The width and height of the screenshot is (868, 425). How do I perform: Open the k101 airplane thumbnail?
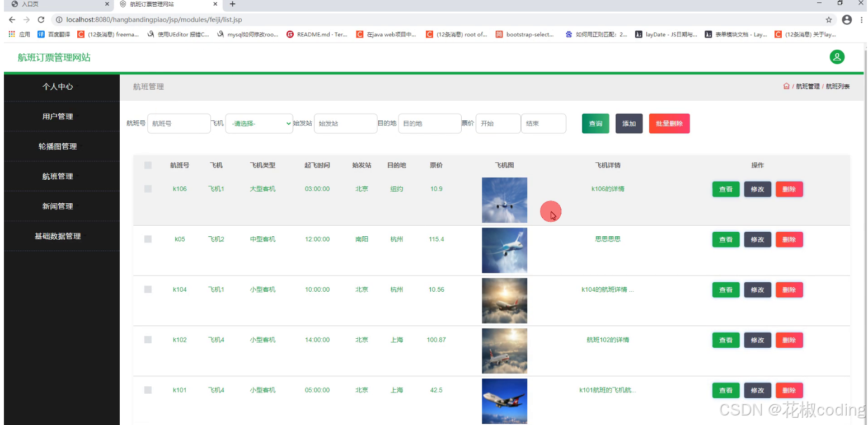coord(504,401)
